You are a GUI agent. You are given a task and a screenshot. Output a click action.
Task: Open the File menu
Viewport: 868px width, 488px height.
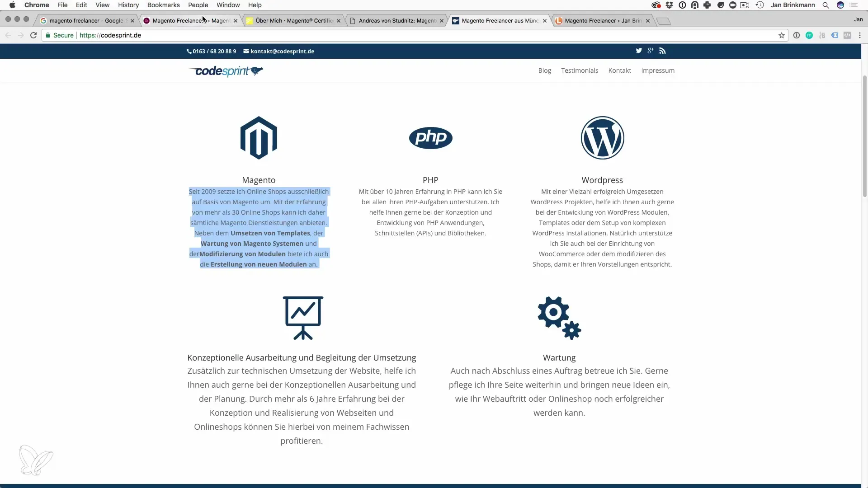pyautogui.click(x=62, y=5)
